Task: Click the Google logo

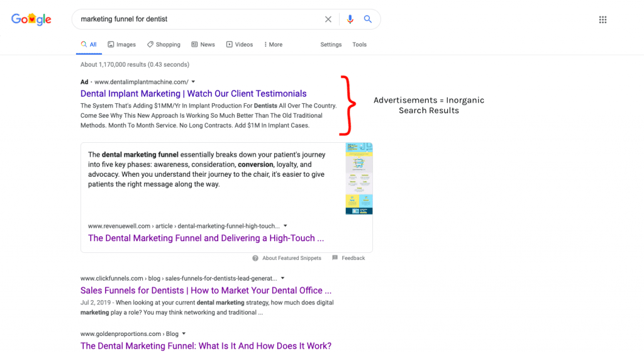Action: pos(31,19)
